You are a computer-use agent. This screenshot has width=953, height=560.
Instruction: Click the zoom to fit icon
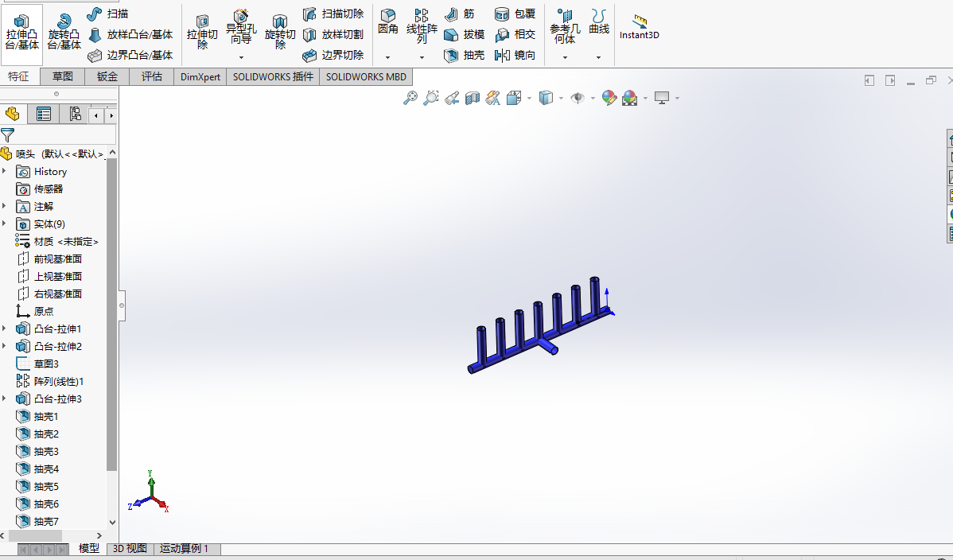[x=410, y=98]
